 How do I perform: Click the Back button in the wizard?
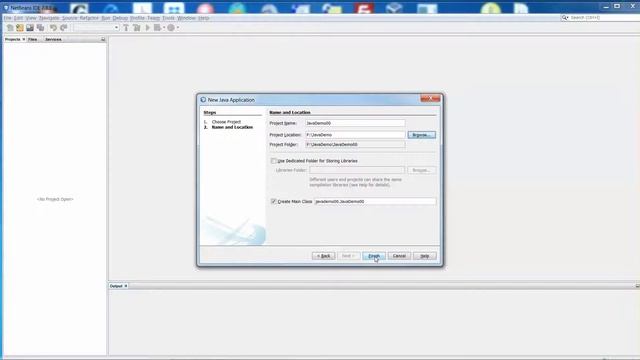[x=324, y=256]
